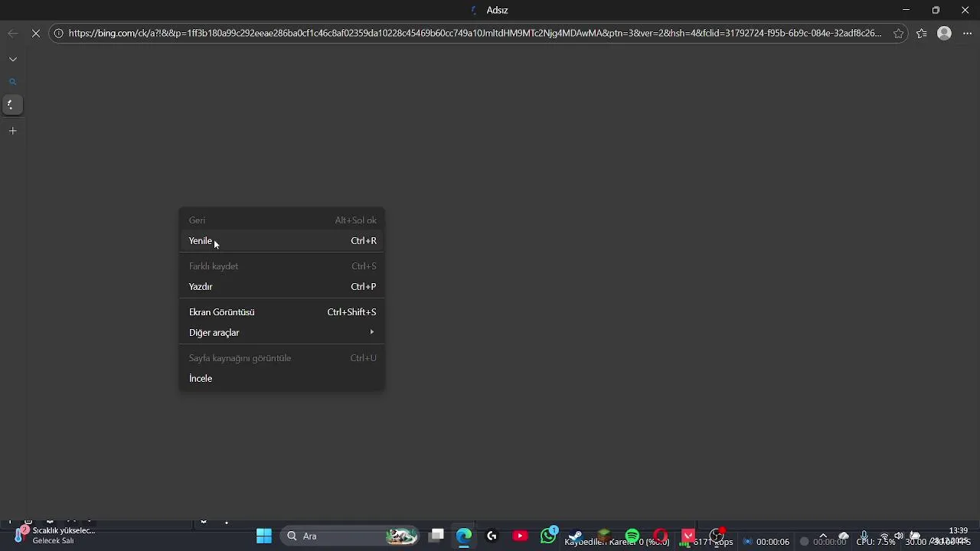The width and height of the screenshot is (980, 551).
Task: Open Spotify from the taskbar
Action: [632, 536]
